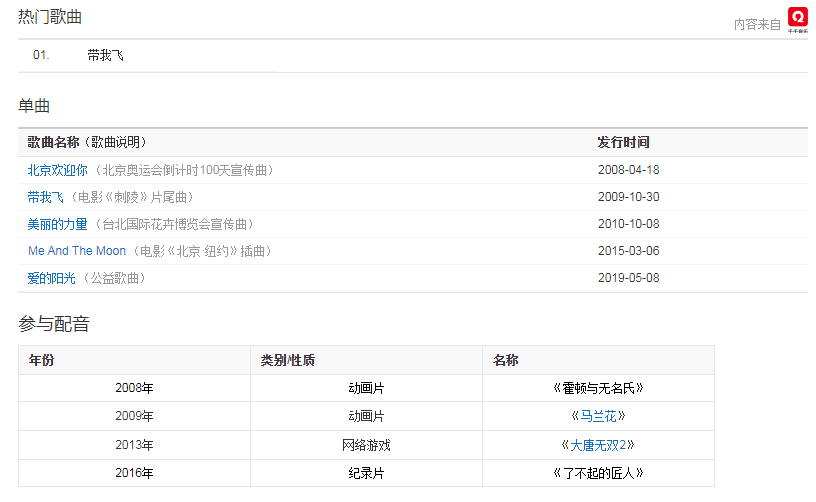Open the Me And The Moon link
The height and width of the screenshot is (502, 816).
point(77,251)
